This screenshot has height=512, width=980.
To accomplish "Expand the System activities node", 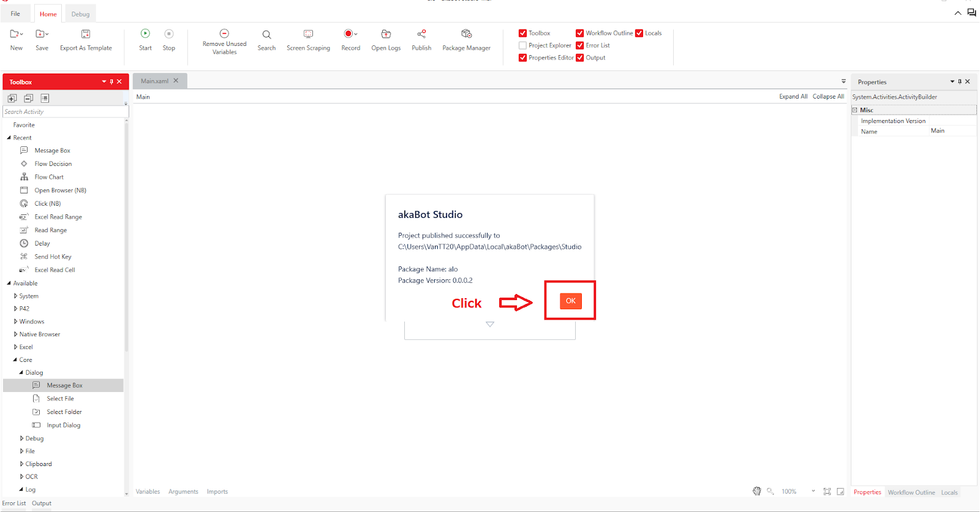I will click(x=15, y=296).
